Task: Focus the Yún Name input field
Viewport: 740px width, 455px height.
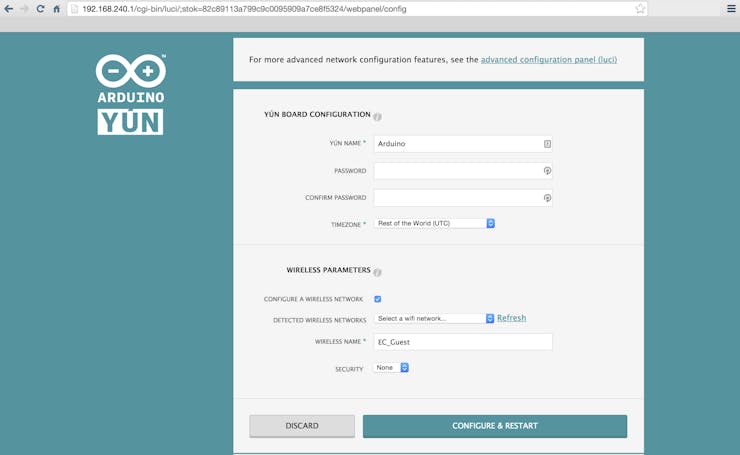Action: [463, 144]
